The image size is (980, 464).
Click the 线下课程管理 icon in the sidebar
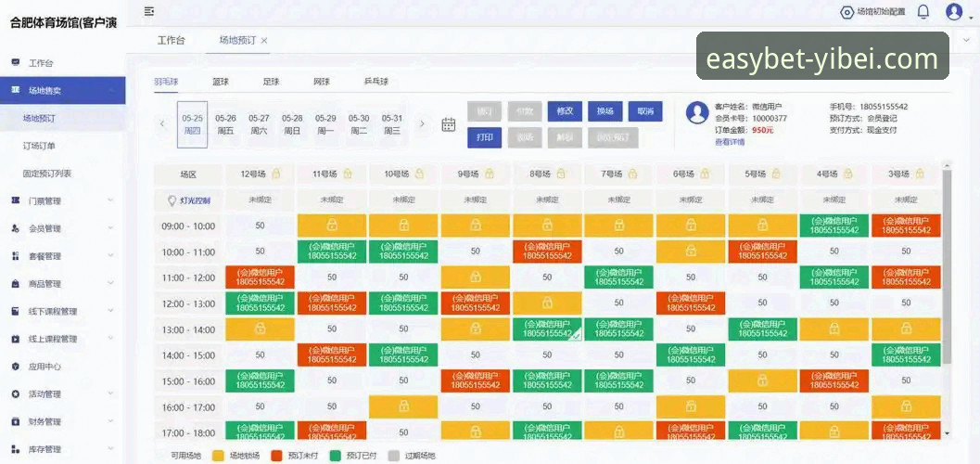pyautogui.click(x=16, y=311)
